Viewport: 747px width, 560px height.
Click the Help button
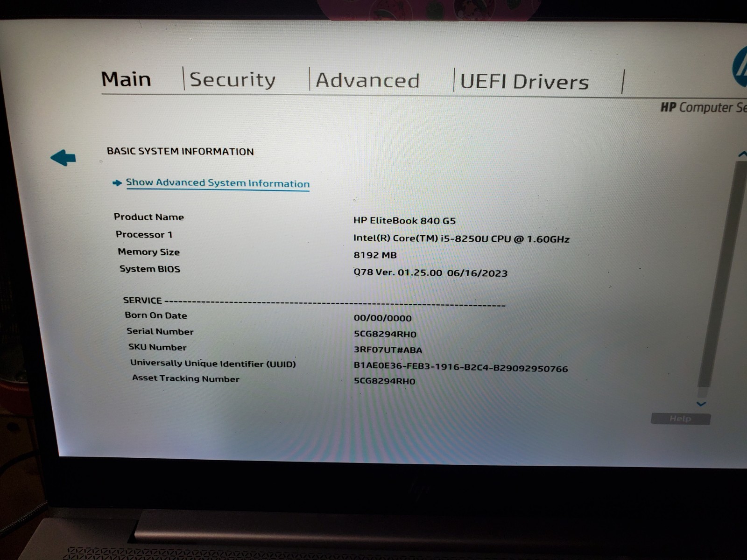point(680,419)
